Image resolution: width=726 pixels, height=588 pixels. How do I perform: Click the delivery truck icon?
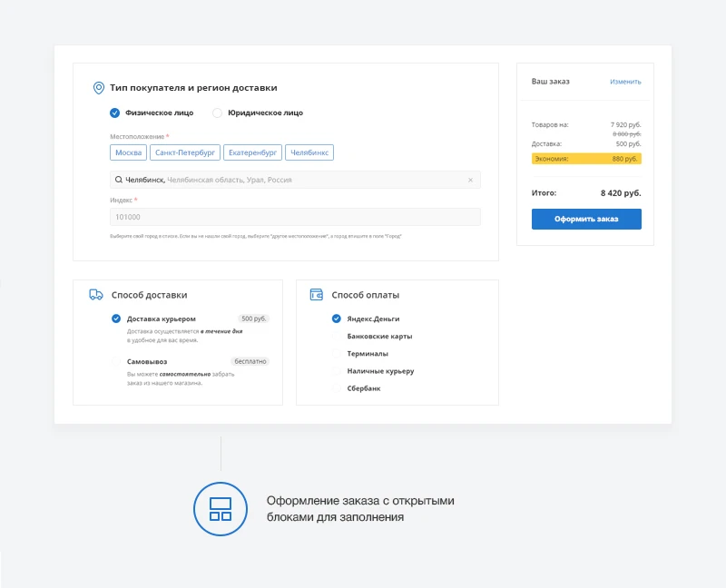click(96, 295)
